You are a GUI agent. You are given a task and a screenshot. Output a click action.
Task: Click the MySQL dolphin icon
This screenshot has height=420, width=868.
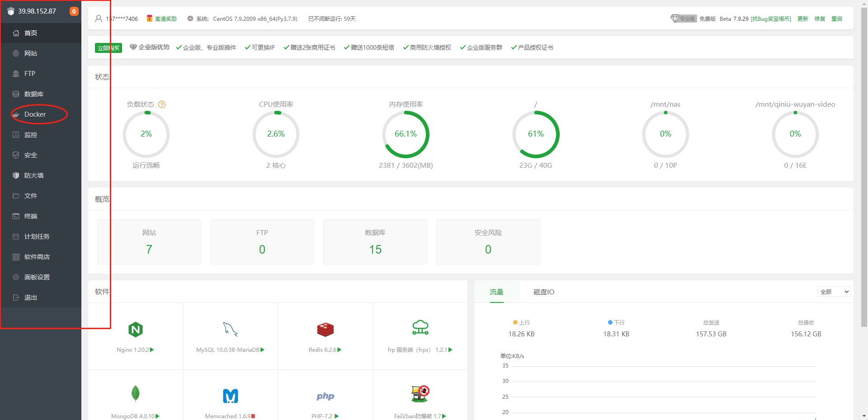(231, 329)
